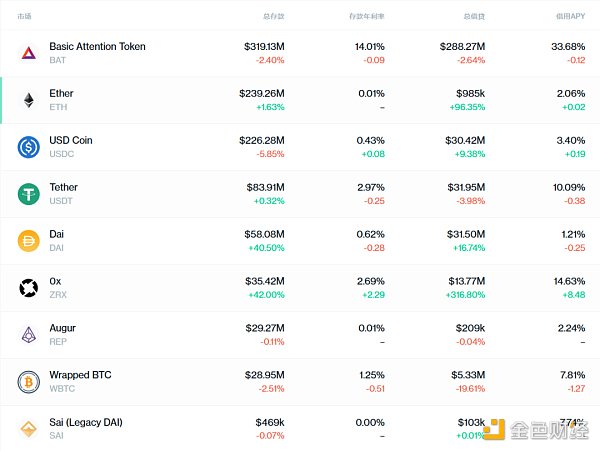Click the $239.26M Ether supply value

point(262,94)
